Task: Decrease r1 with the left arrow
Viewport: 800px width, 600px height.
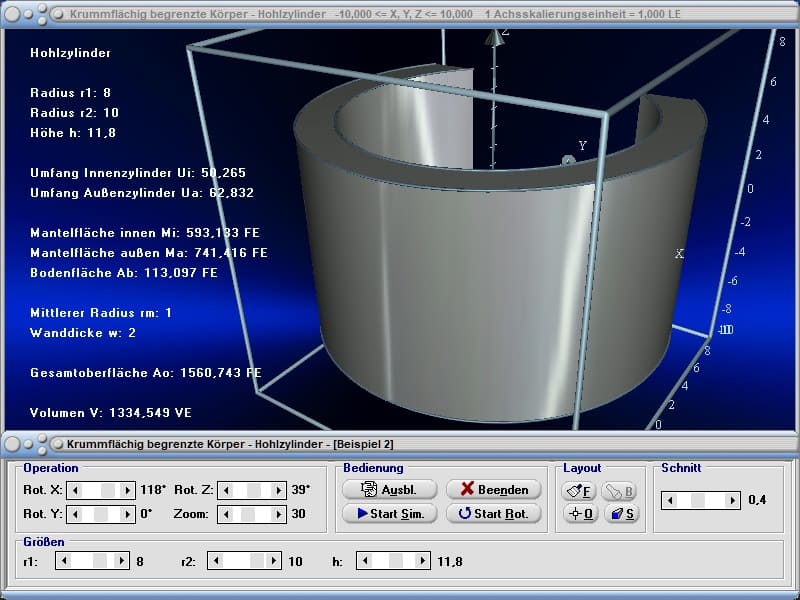Action: (63, 561)
